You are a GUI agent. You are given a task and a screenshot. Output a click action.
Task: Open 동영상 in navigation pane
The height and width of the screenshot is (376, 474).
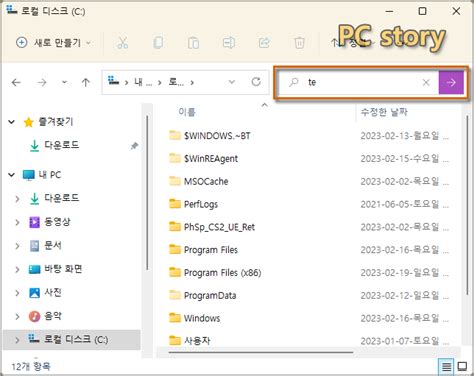tap(50, 222)
